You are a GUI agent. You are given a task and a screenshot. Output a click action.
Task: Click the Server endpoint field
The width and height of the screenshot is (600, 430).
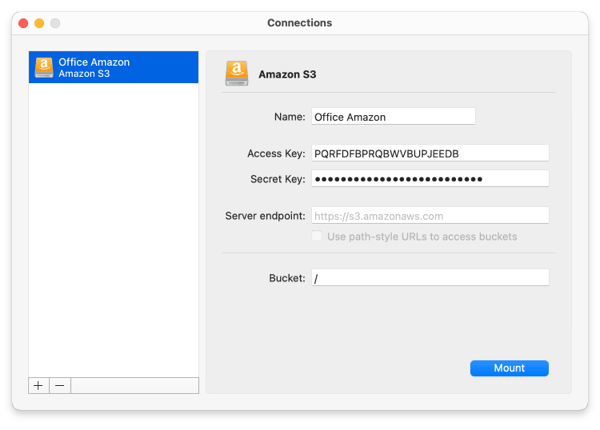point(430,215)
